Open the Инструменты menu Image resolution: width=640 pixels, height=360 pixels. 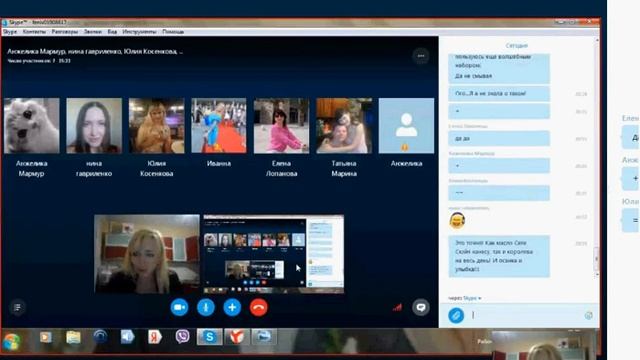point(139,31)
